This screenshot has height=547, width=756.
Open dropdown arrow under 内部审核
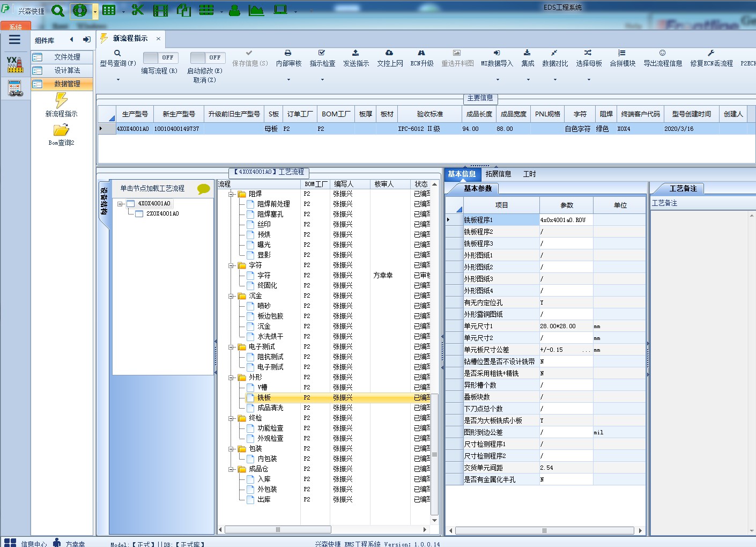click(x=288, y=80)
